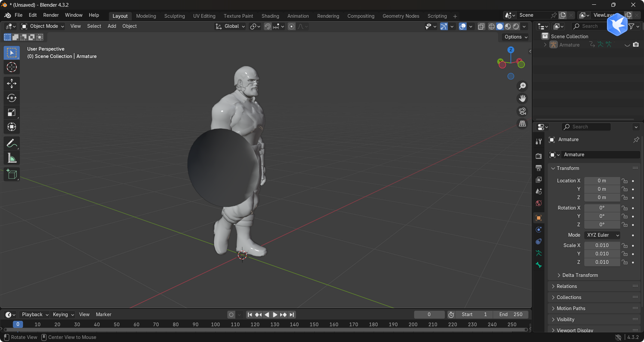644x342 pixels.
Task: Open the Render menu
Action: [x=51, y=15]
